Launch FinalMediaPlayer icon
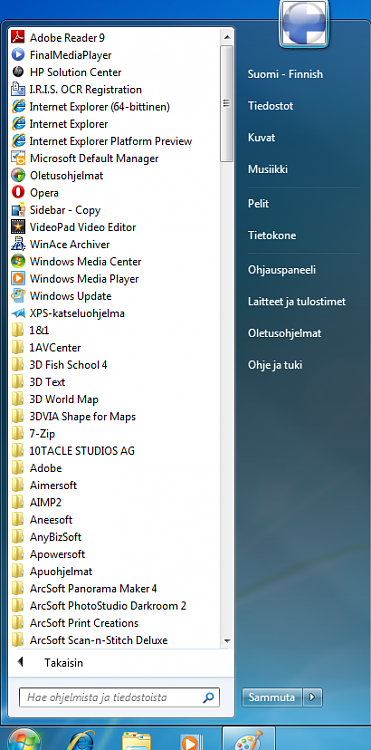This screenshot has height=750, width=371. 18,55
